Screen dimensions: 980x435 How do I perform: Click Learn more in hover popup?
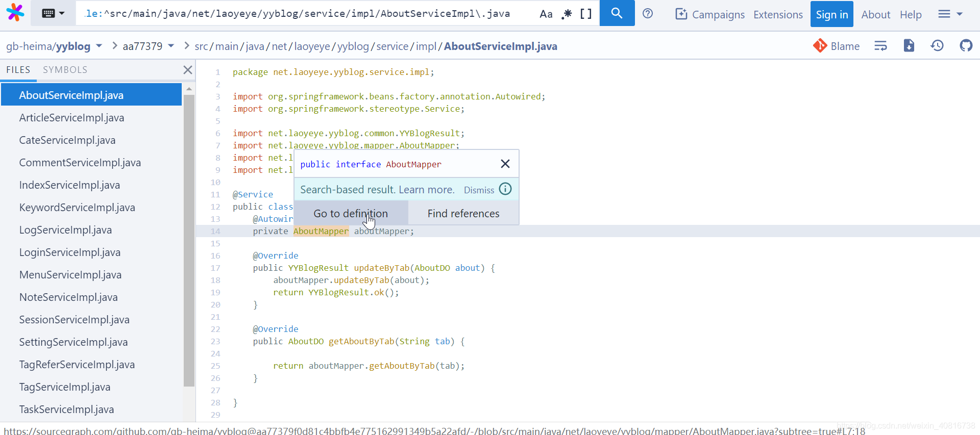[426, 190]
